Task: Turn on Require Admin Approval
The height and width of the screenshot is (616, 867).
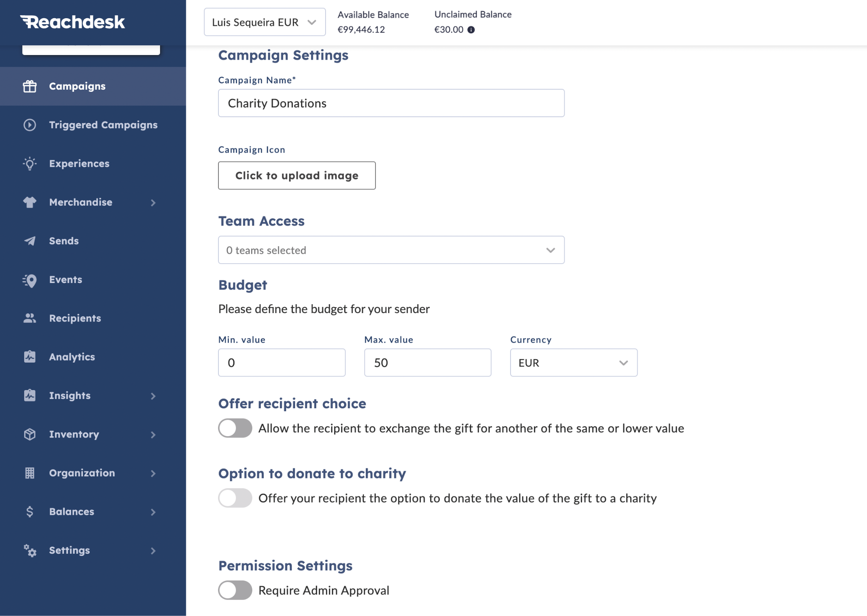Action: pos(235,590)
